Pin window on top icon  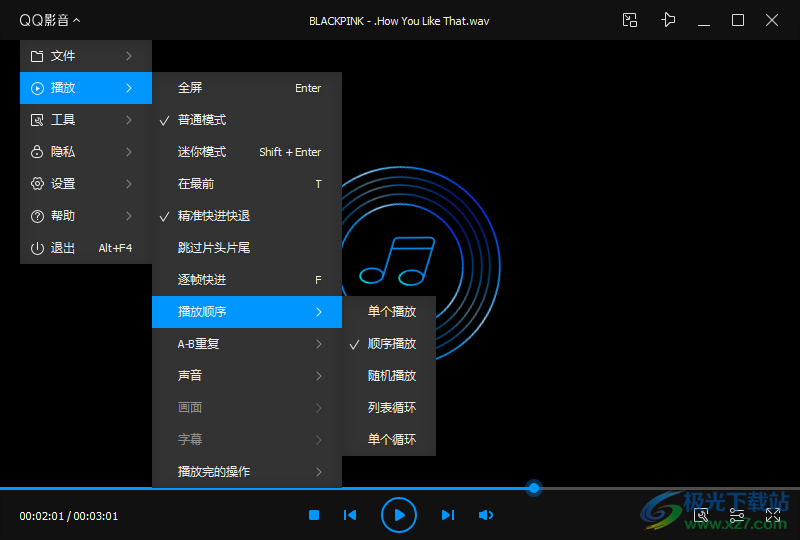668,20
